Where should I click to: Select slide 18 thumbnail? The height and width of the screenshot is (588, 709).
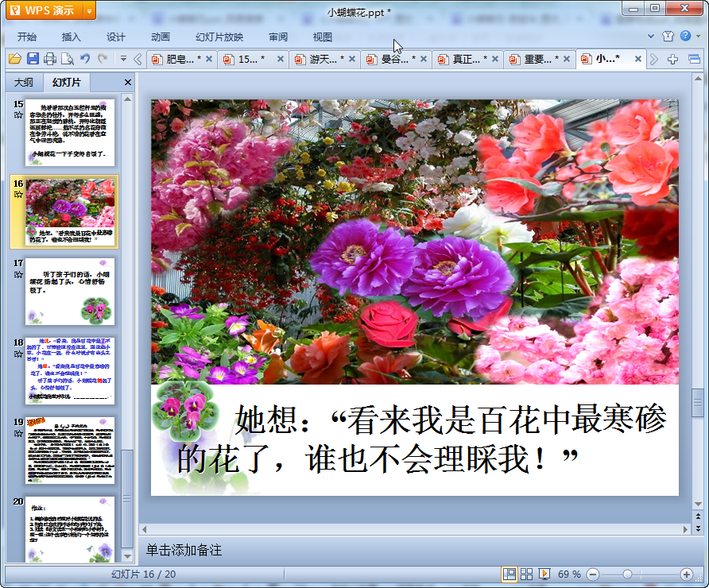click(x=70, y=371)
